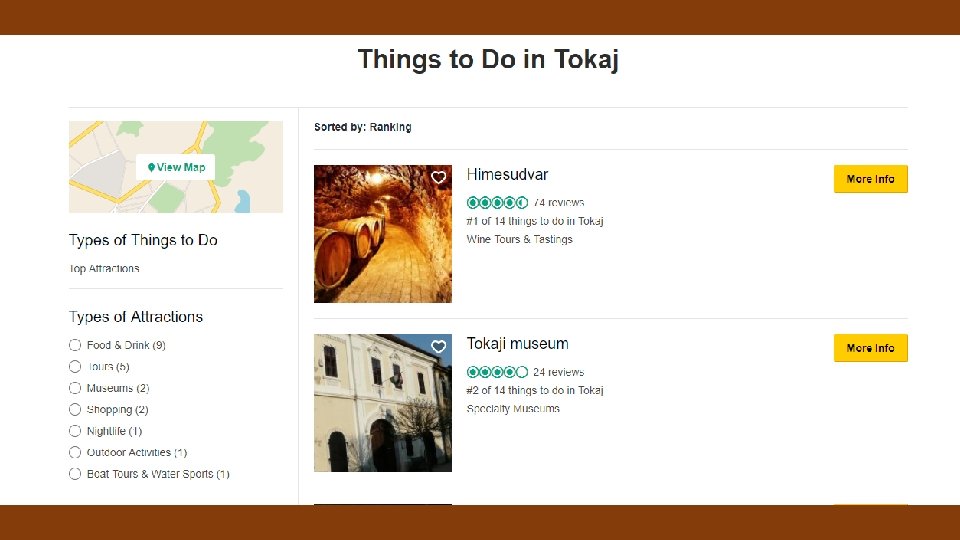Select the Nightlife filter option
960x540 pixels.
point(75,431)
